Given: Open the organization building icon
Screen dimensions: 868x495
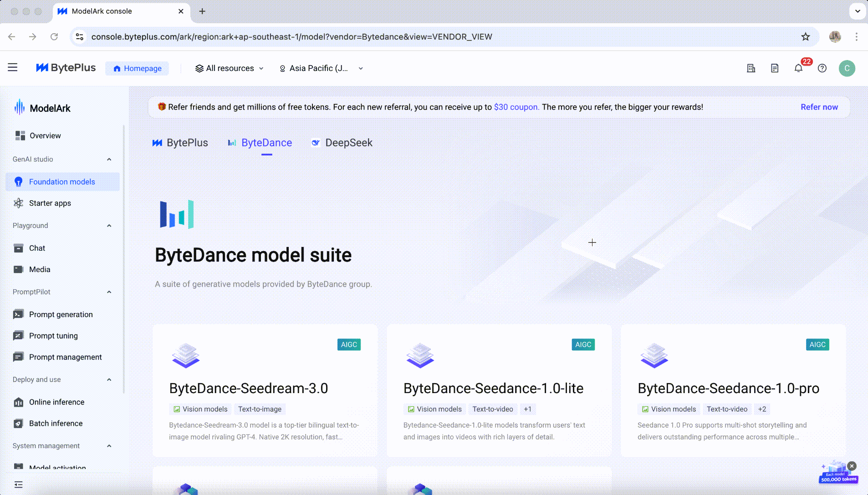Looking at the screenshot, I should coord(751,68).
